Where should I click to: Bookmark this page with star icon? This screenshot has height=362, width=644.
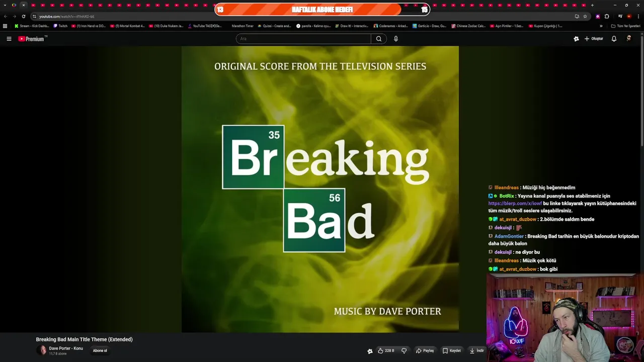pos(585,16)
